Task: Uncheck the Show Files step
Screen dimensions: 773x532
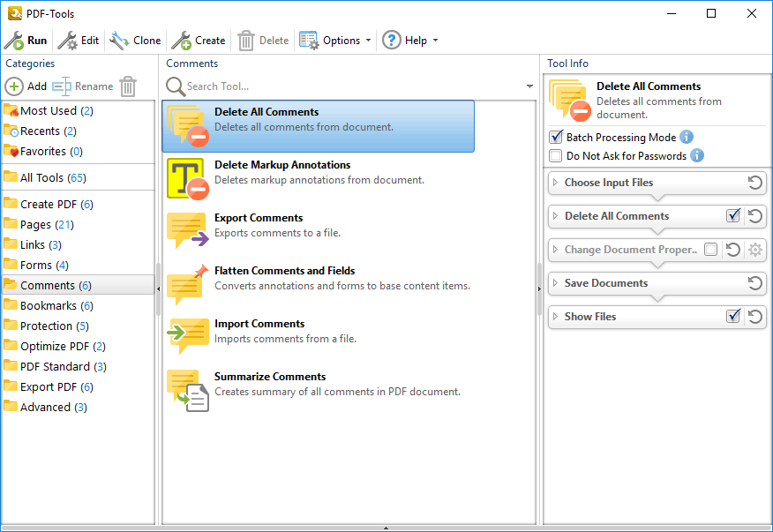Action: coord(733,316)
